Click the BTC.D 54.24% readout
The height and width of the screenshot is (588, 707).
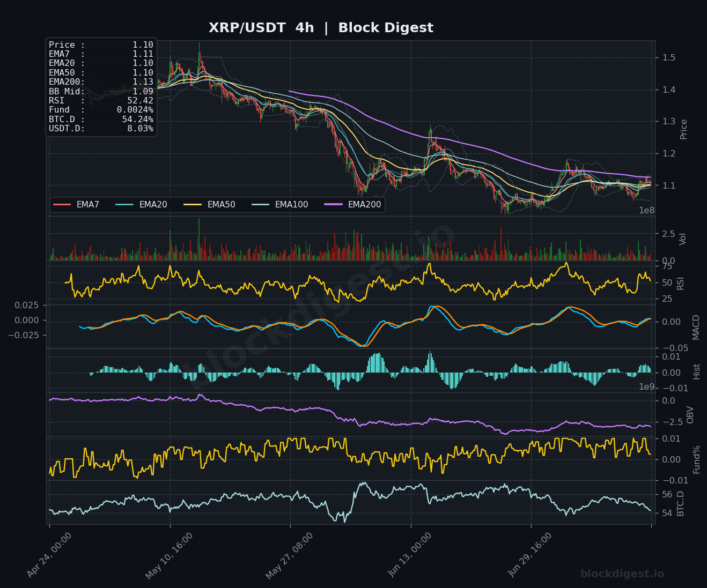click(x=101, y=119)
